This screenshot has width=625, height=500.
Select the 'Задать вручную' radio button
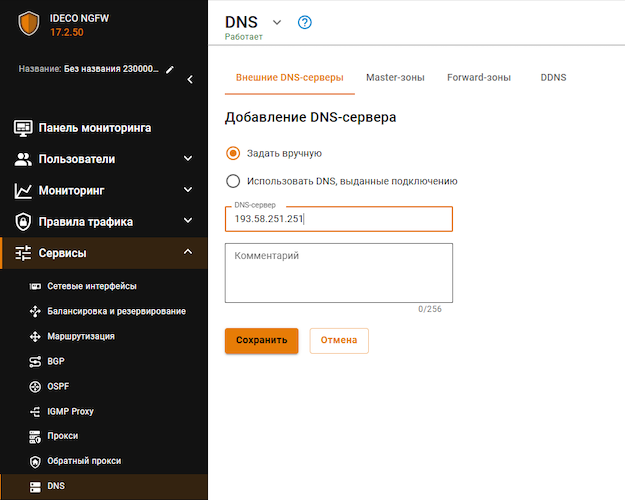(234, 153)
